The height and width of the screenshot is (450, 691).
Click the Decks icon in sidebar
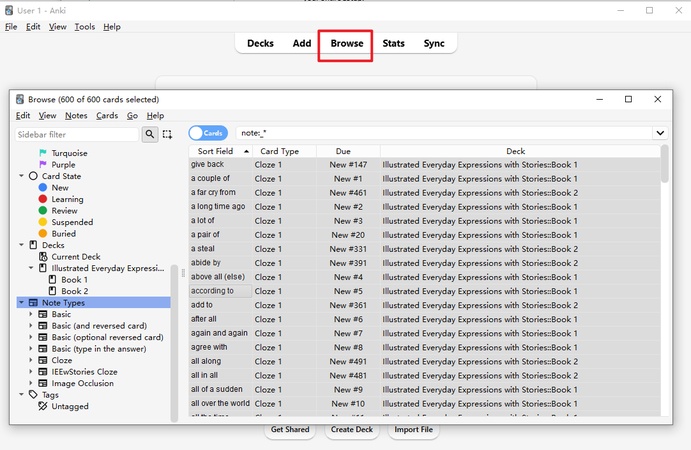(x=33, y=245)
